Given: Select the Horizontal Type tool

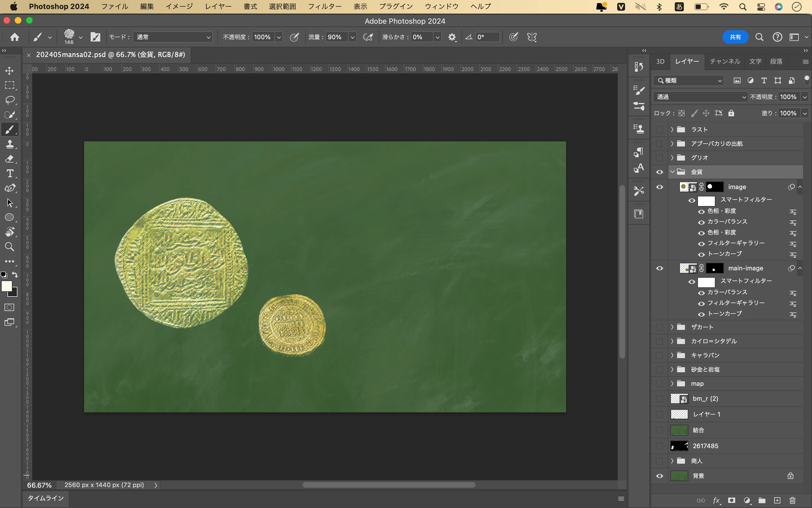Looking at the screenshot, I should (9, 173).
